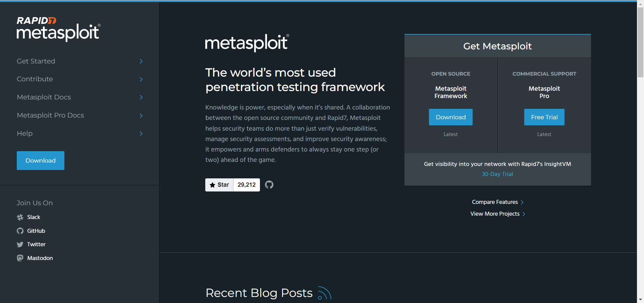Click the scrollbar down arrow

640,299
